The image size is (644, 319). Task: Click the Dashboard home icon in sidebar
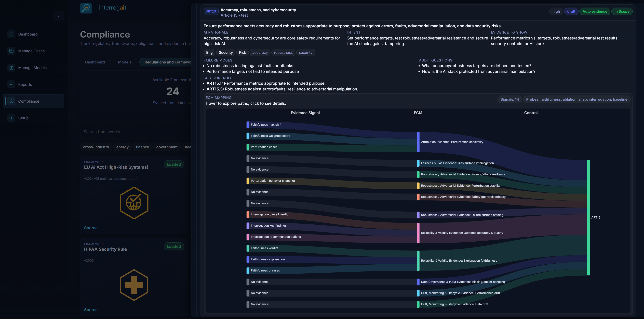(12, 34)
